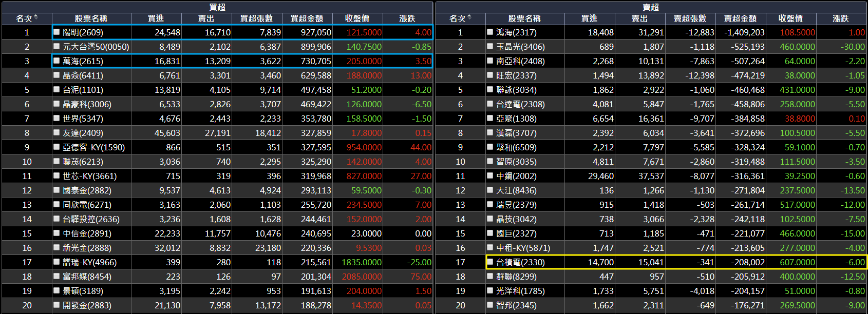Click the sort arrows beside 名次 in 買超 table

click(x=35, y=18)
